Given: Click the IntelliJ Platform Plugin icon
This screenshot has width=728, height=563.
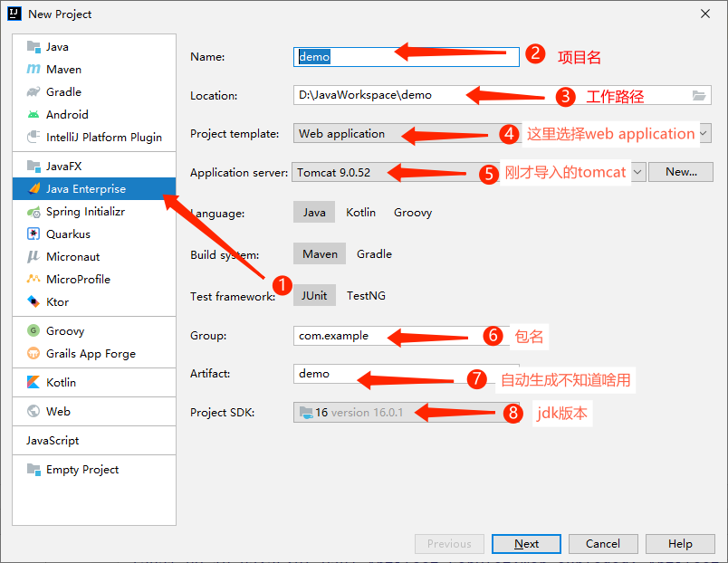Looking at the screenshot, I should click(x=34, y=137).
